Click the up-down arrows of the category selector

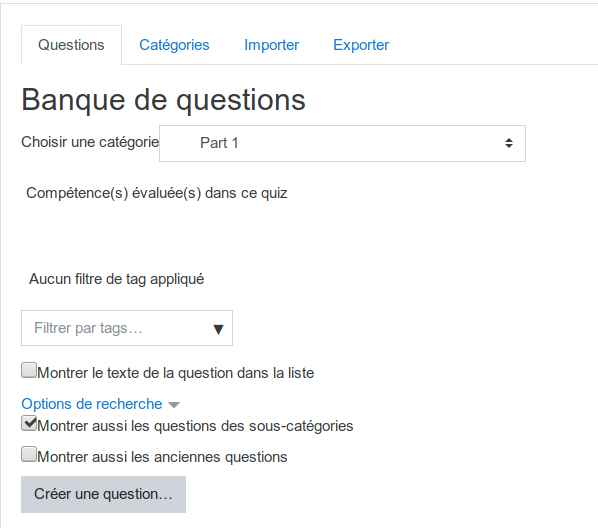508,143
